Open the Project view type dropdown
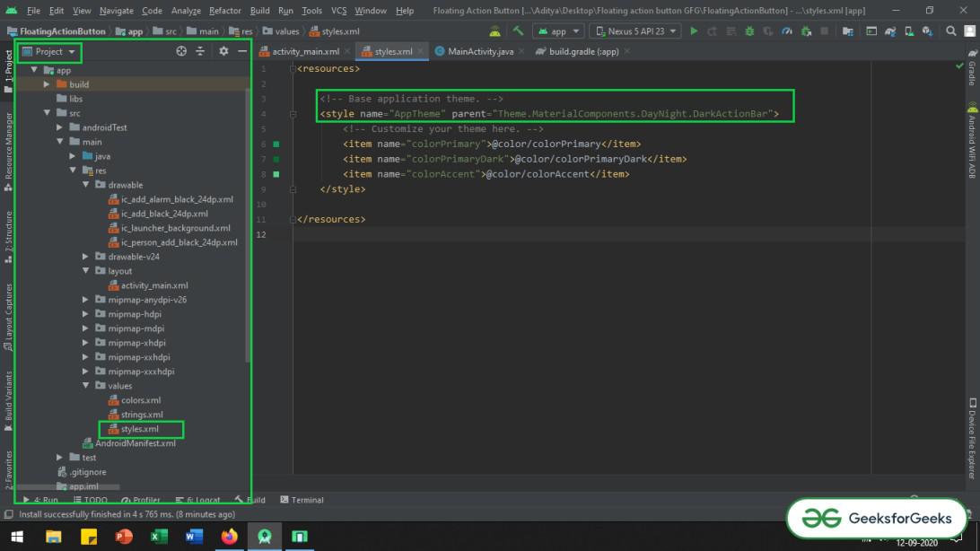This screenshot has height=551, width=980. (x=50, y=52)
